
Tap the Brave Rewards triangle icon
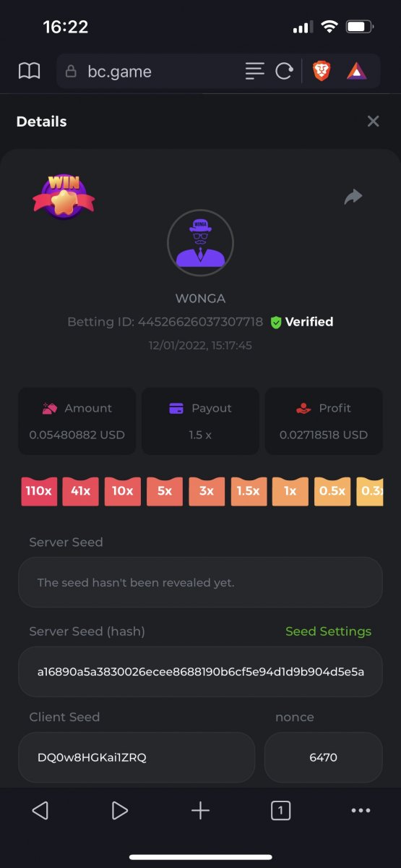tap(356, 71)
